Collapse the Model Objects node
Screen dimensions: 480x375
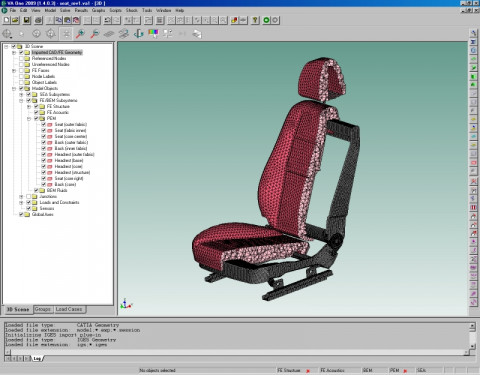pos(14,88)
